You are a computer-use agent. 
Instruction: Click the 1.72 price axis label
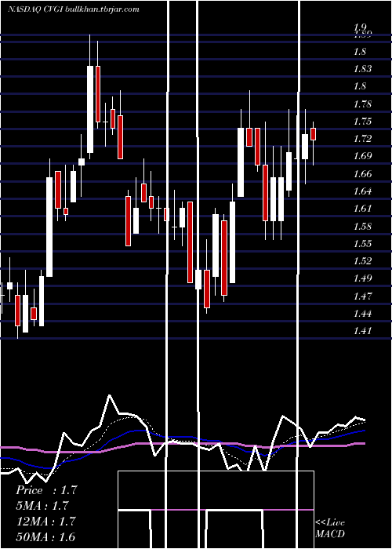pyautogui.click(x=362, y=139)
